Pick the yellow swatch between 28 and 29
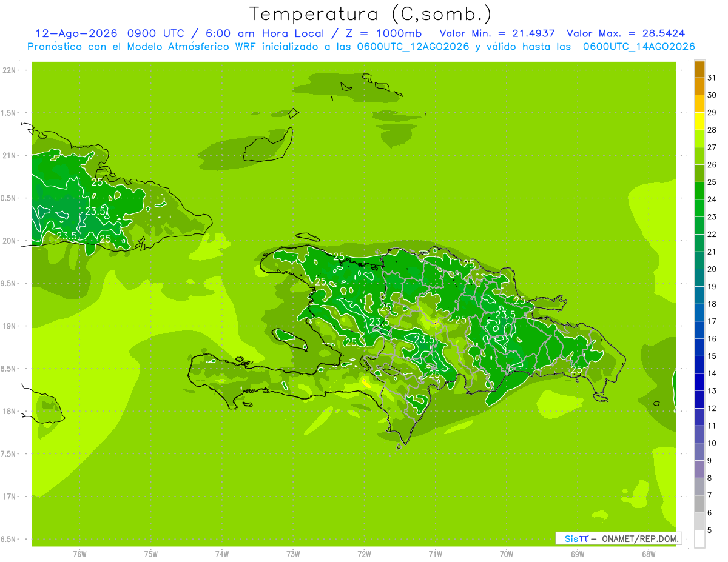728x562 pixels. (x=699, y=121)
